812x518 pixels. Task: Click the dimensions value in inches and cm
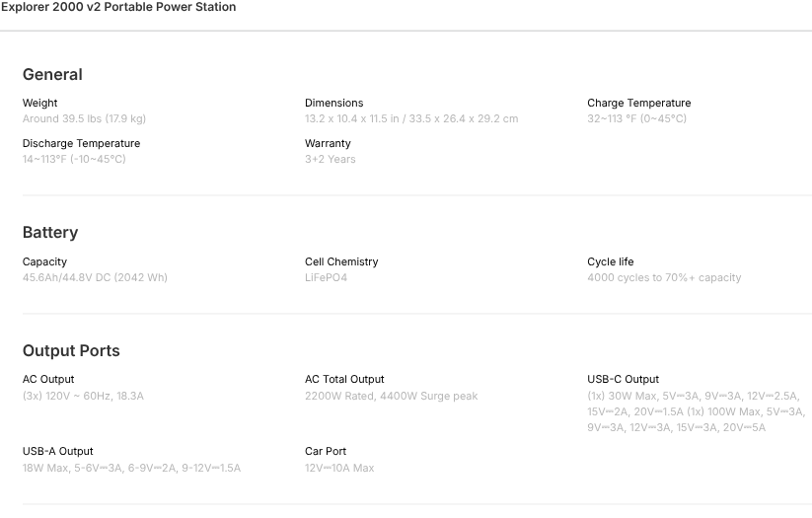(411, 118)
